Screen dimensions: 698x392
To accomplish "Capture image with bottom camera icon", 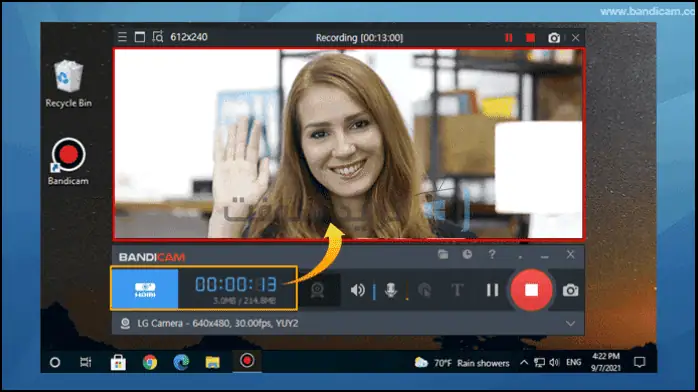I will tap(570, 291).
